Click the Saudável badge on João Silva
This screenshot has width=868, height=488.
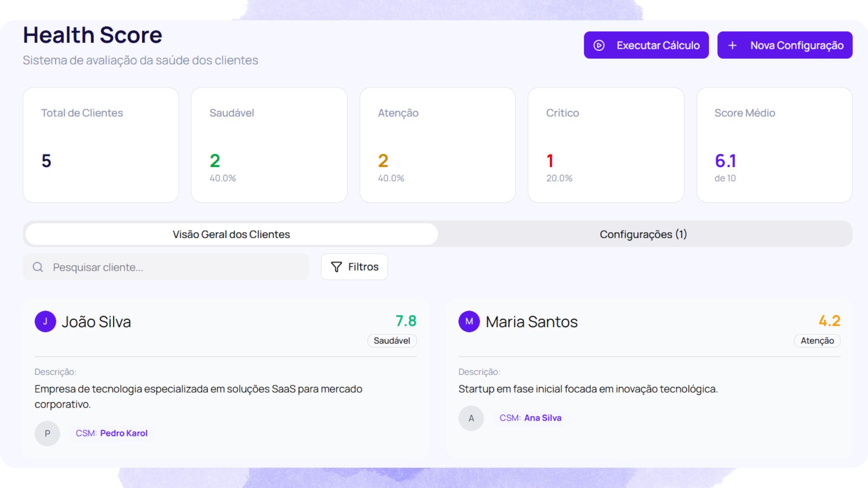(x=392, y=341)
